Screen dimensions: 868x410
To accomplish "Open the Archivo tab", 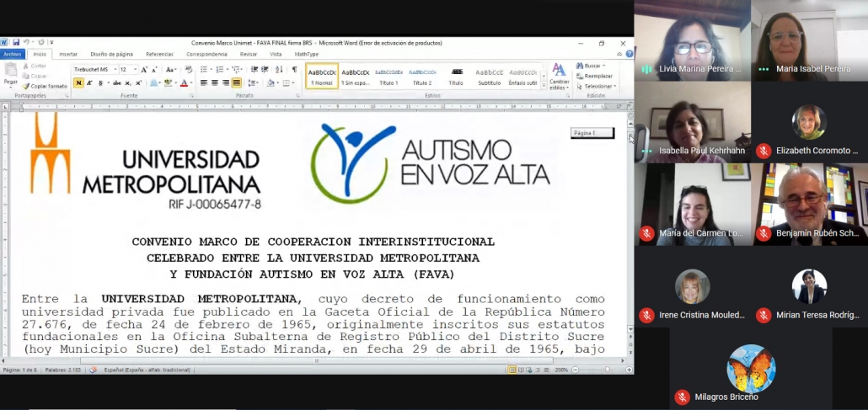I will (x=12, y=54).
